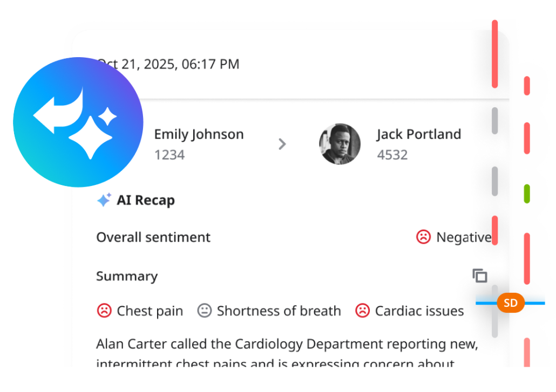Click the AI reply sparkle logo
Viewport: 556px width, 392px height.
78,122
